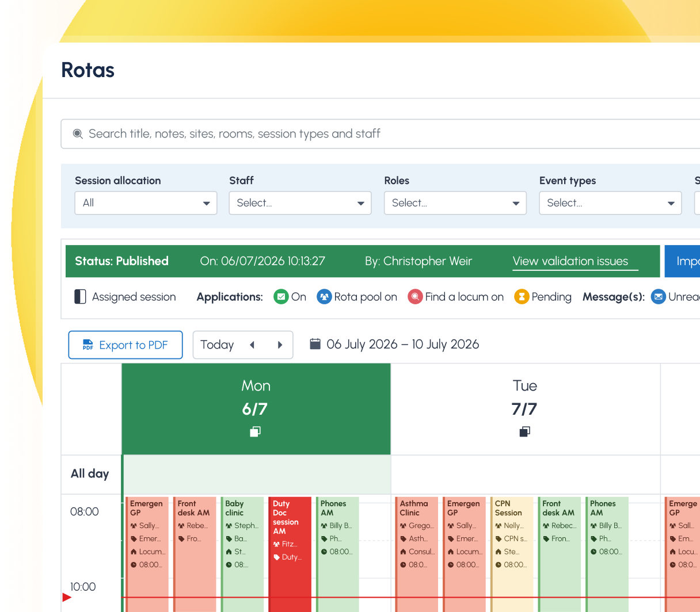
Task: Open the Staff select dropdown
Action: pos(300,203)
